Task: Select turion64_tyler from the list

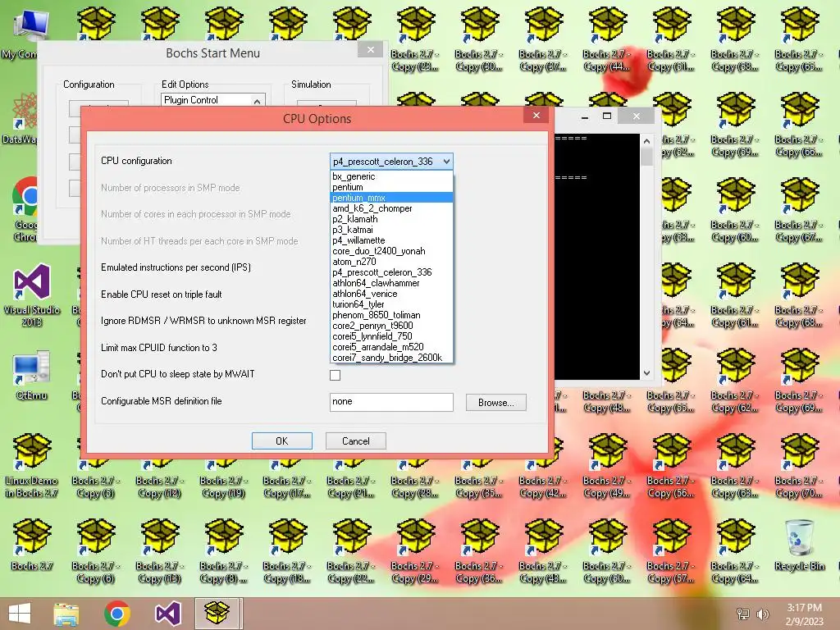Action: pos(391,304)
